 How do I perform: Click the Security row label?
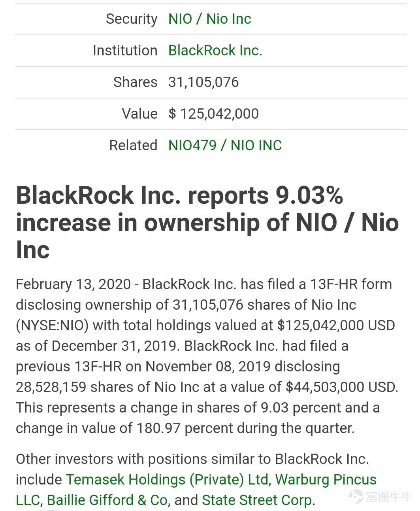(x=132, y=19)
